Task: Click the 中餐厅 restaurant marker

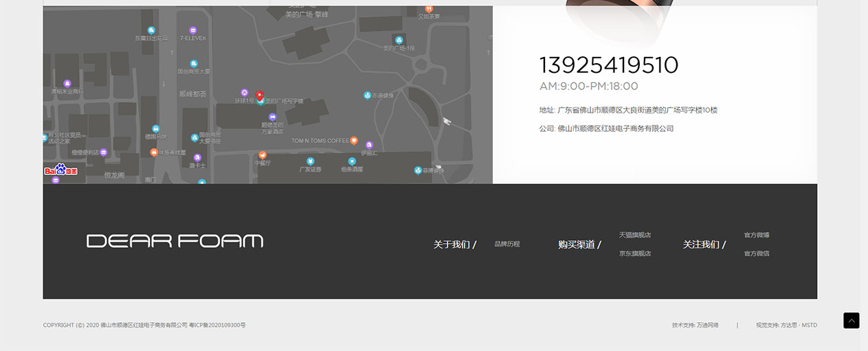Action: point(263,155)
